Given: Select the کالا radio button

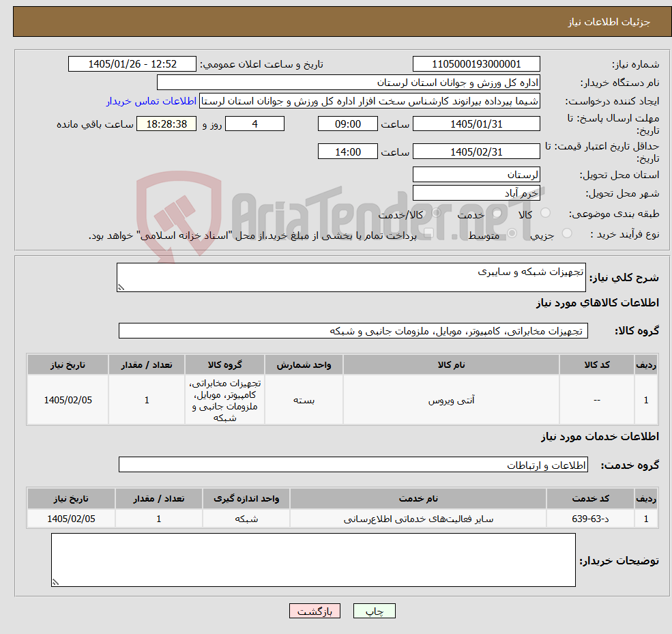Looking at the screenshot, I should pyautogui.click(x=546, y=213).
